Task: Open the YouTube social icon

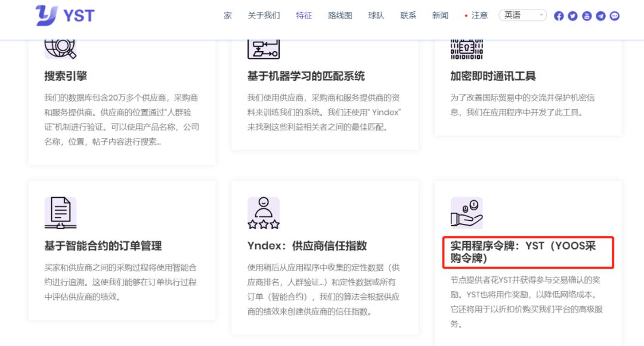Action: [587, 16]
